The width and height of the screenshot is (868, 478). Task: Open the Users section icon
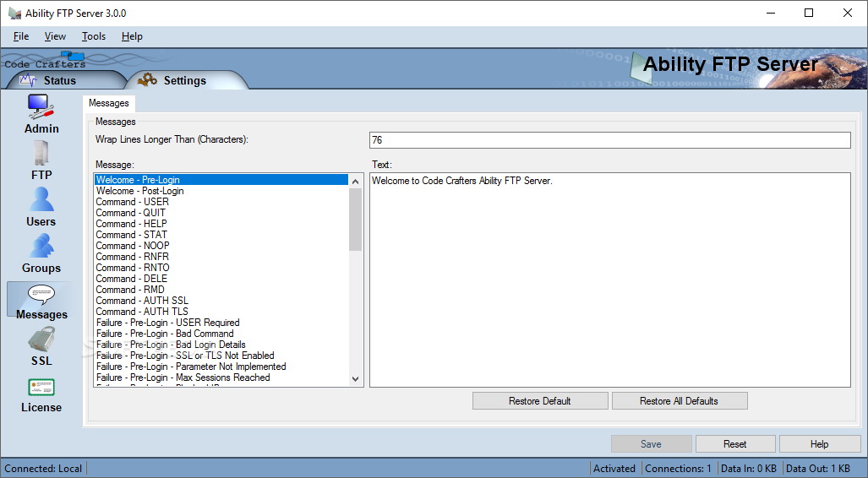coord(41,199)
